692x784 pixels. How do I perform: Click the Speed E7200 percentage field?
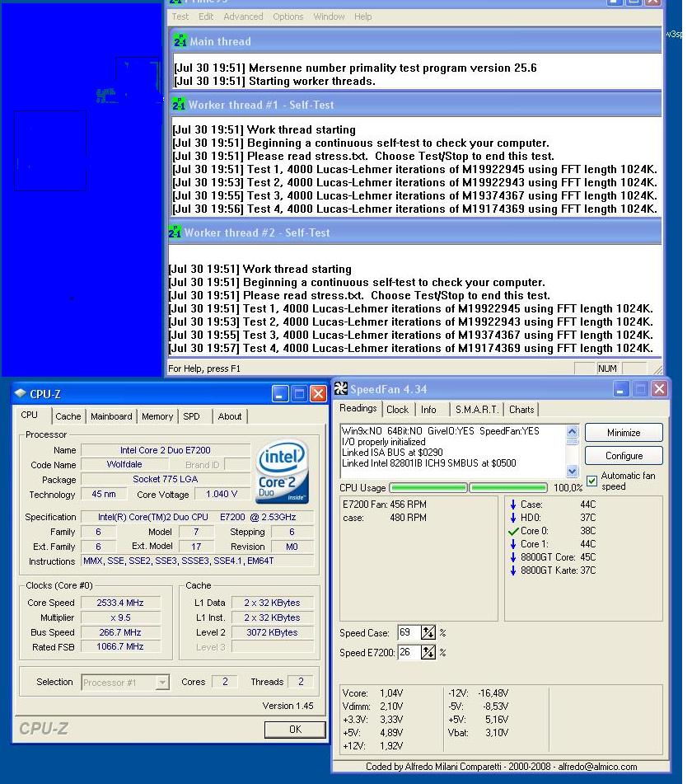pos(409,652)
